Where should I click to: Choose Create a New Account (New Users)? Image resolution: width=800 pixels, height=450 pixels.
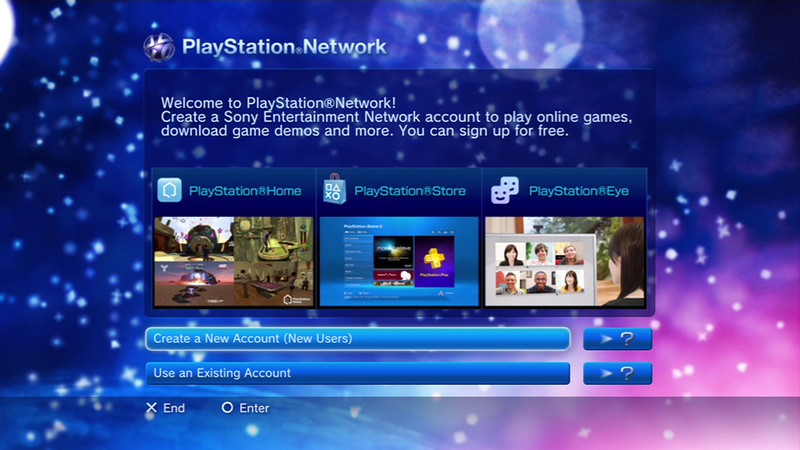click(358, 339)
